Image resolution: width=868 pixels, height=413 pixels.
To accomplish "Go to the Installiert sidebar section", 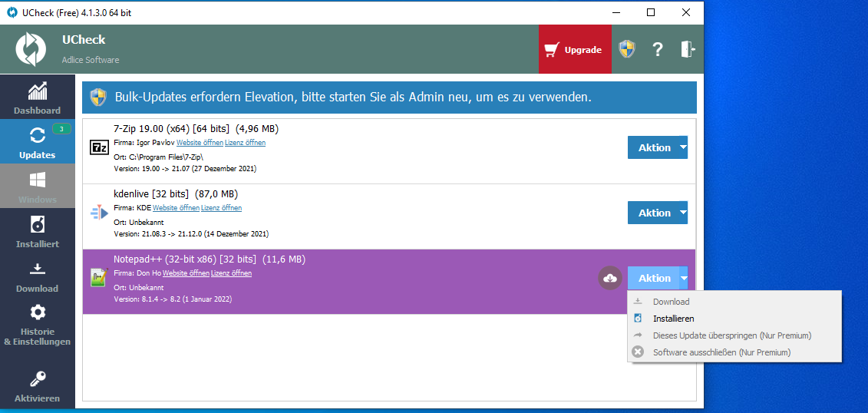I will [x=37, y=231].
